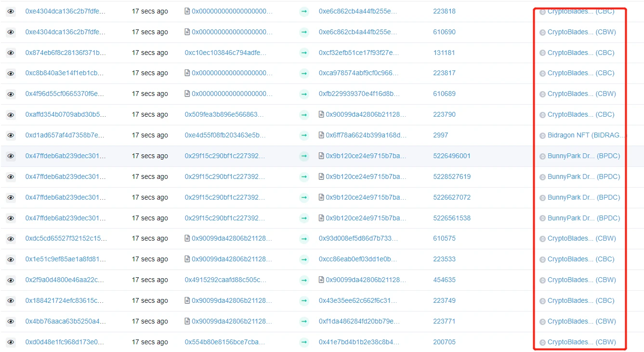Open sender address 0x554b80e8156bce7cba
Image resolution: width=644 pixels, height=352 pixels.
click(x=225, y=342)
